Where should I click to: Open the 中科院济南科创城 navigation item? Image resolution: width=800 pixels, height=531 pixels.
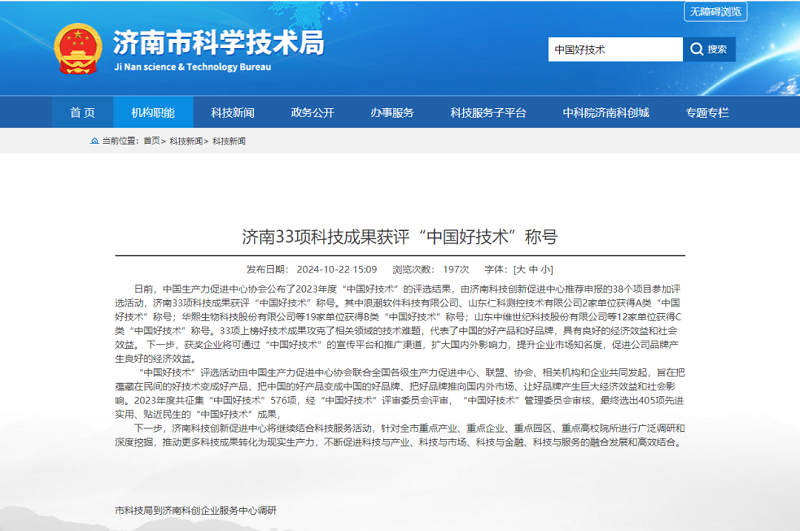pos(605,112)
